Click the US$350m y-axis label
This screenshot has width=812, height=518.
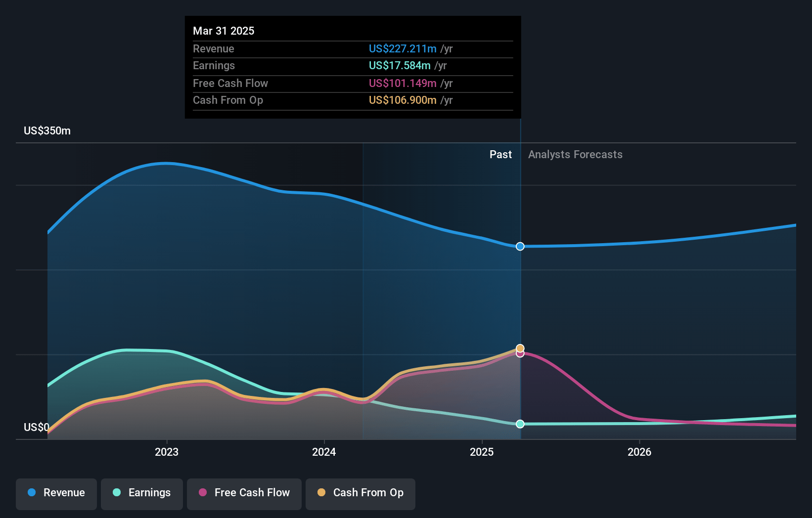[47, 131]
